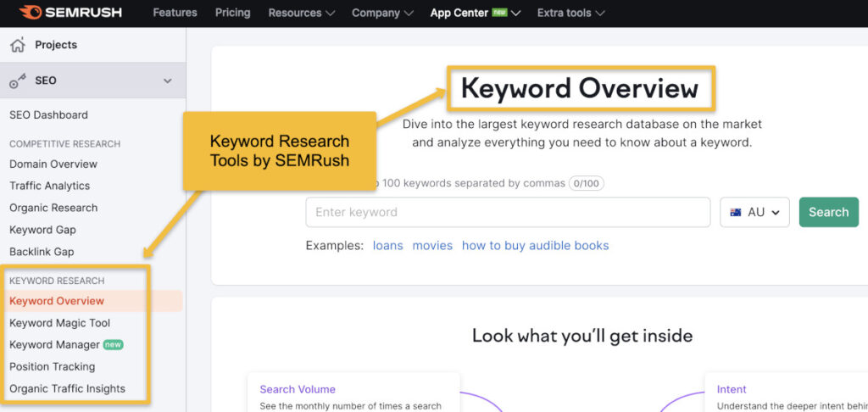Click the Intent card title
This screenshot has height=412, width=868.
click(x=732, y=389)
